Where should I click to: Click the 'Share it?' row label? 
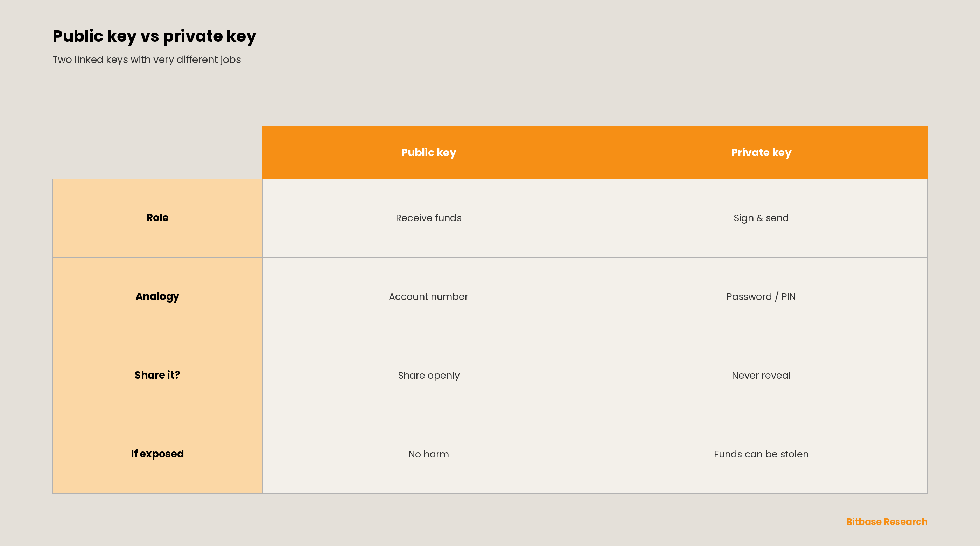pos(157,376)
